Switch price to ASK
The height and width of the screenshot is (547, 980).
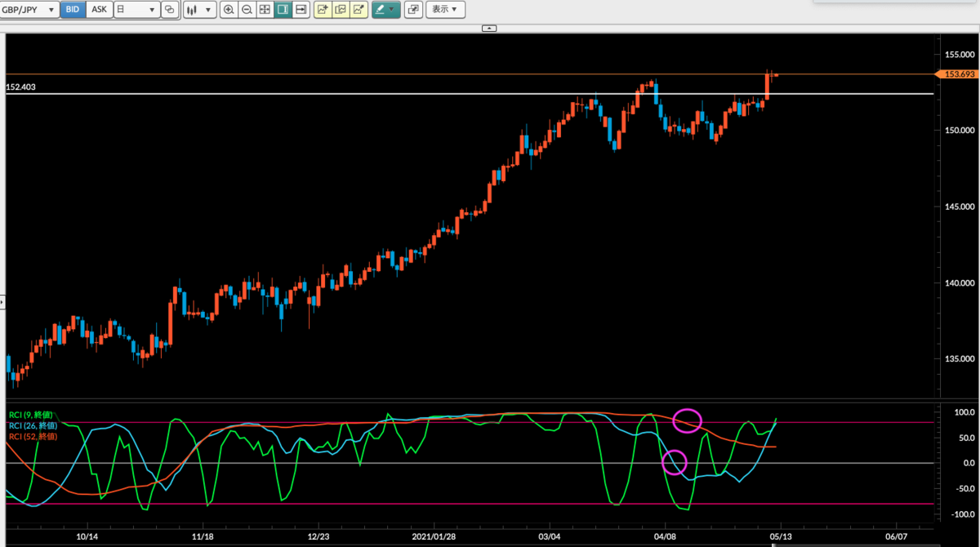click(98, 10)
